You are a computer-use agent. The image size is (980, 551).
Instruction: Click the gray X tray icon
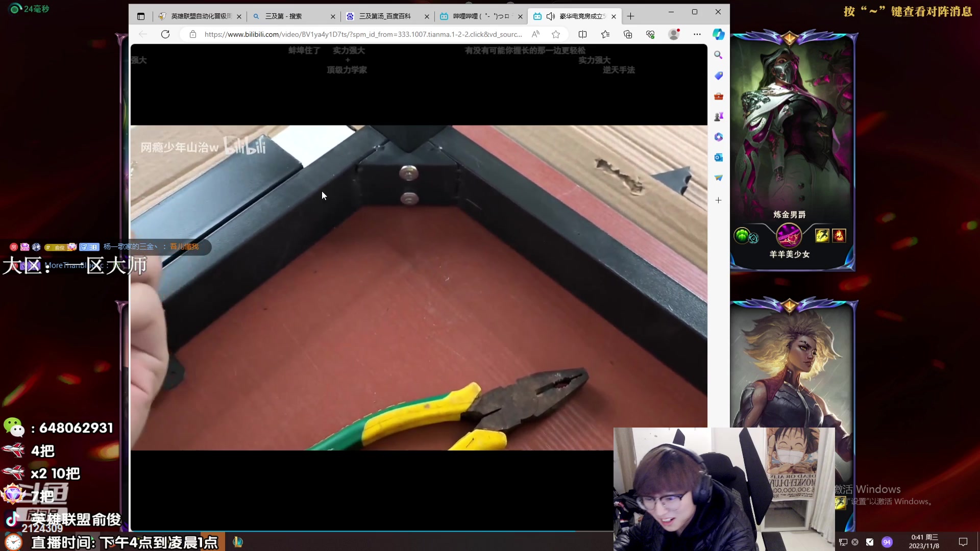tap(855, 542)
